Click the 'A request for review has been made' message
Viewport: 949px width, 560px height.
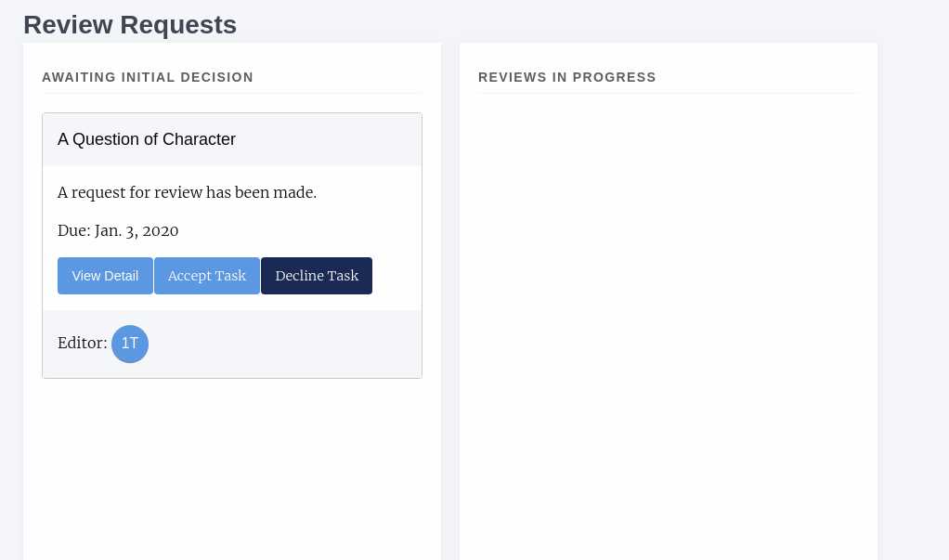pos(187,192)
